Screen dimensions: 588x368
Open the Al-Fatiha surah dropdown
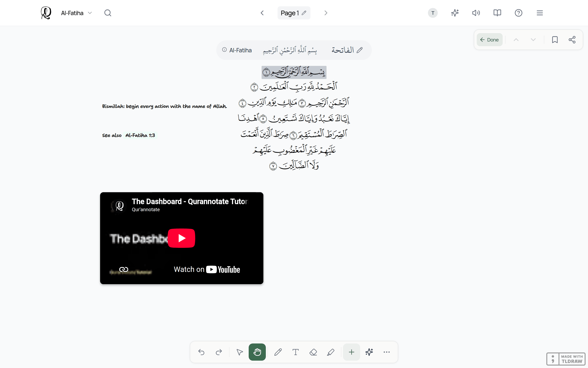76,13
